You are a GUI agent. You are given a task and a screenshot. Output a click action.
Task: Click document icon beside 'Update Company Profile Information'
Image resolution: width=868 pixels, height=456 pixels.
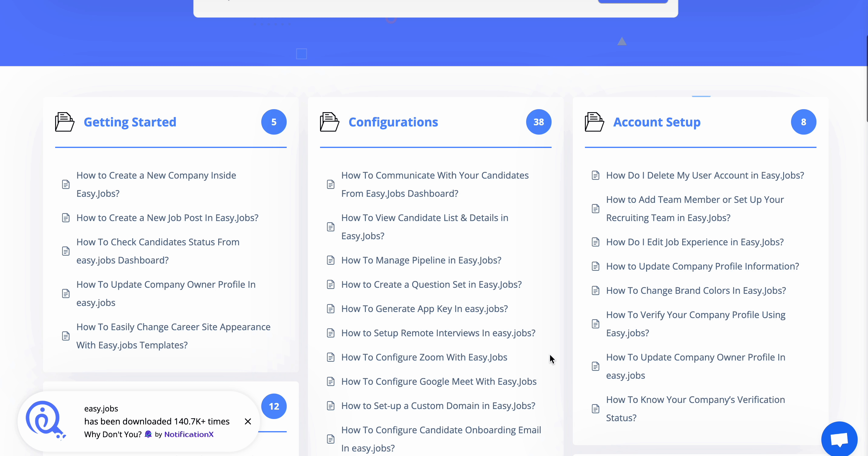coord(596,266)
